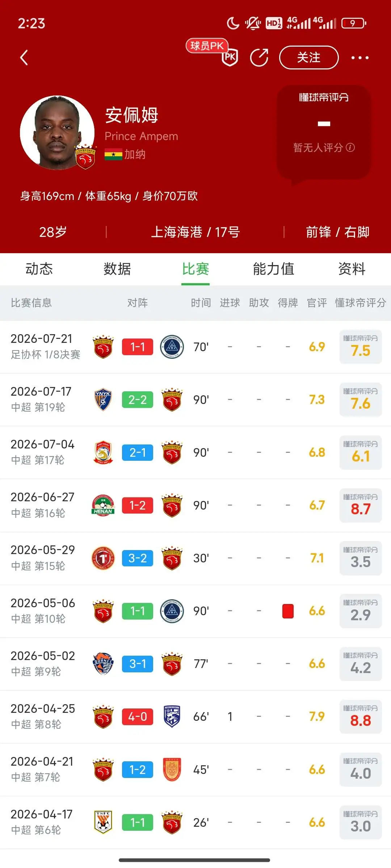Open the 2026-07-21 足协杯 1/8决赛 match
391x868 pixels.
(195, 347)
